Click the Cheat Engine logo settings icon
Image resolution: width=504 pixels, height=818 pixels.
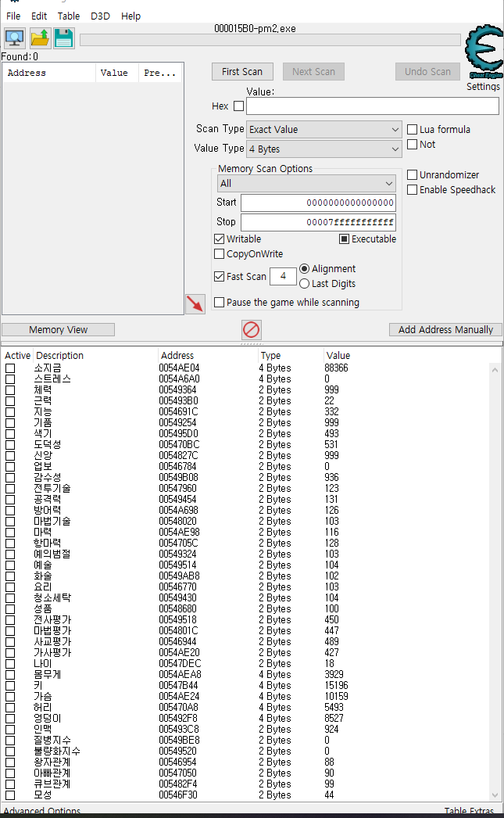(x=484, y=52)
